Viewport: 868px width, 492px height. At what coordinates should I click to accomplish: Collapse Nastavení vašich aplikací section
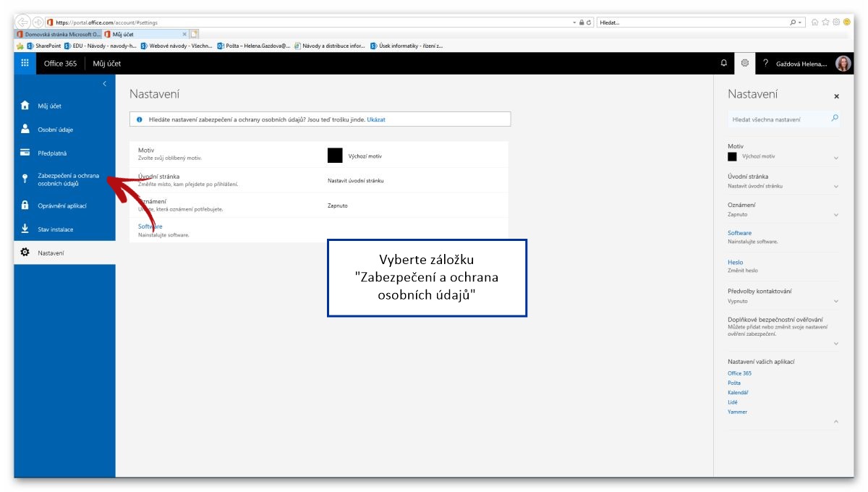(836, 421)
